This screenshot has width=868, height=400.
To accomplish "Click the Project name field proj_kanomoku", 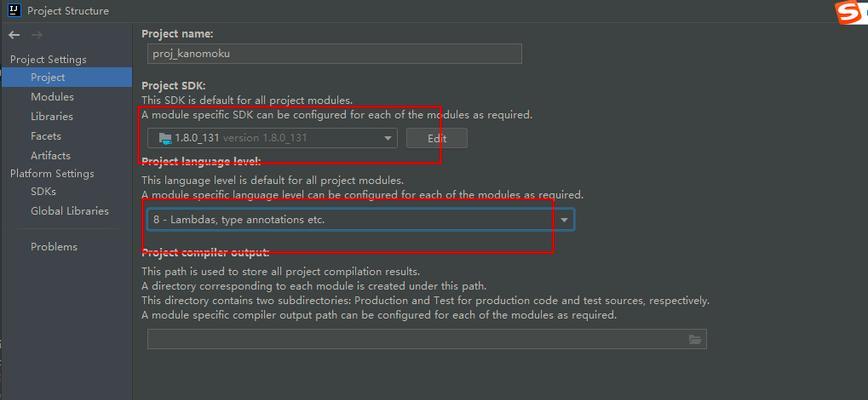I will 334,54.
